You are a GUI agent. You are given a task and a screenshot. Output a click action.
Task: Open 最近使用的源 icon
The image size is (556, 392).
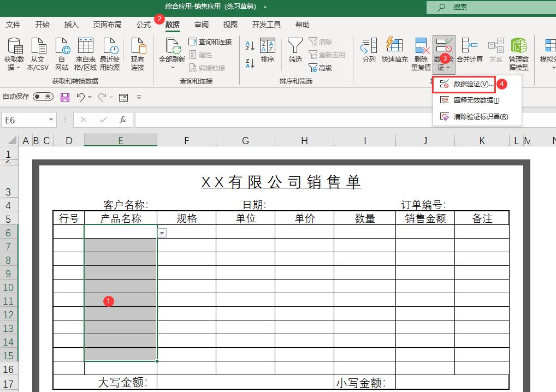point(110,54)
